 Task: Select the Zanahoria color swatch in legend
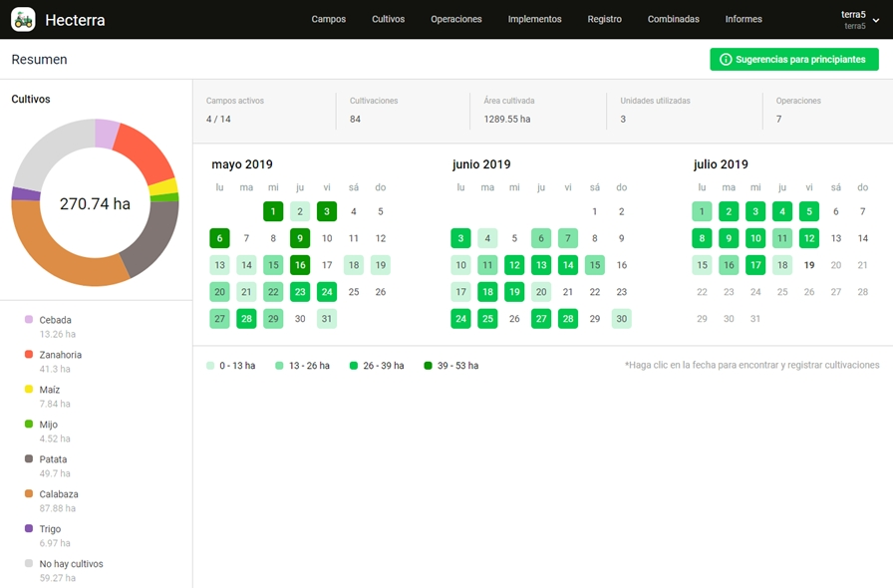click(29, 355)
